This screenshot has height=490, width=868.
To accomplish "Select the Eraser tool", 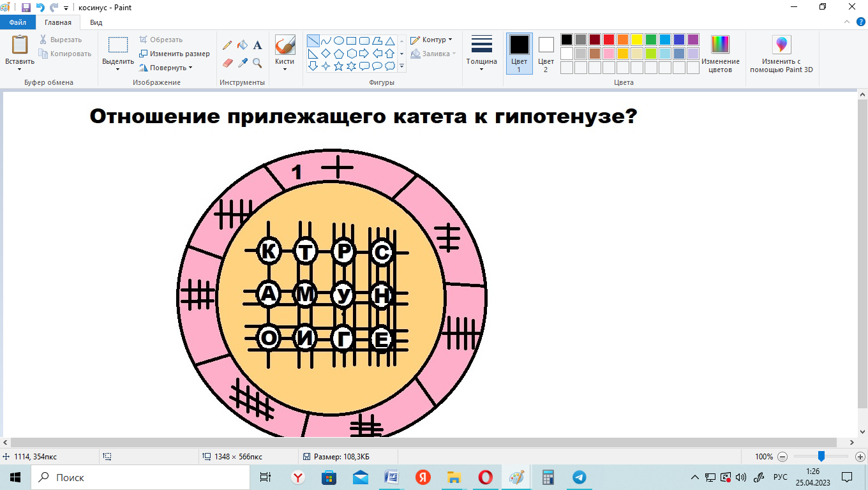I will (x=227, y=63).
